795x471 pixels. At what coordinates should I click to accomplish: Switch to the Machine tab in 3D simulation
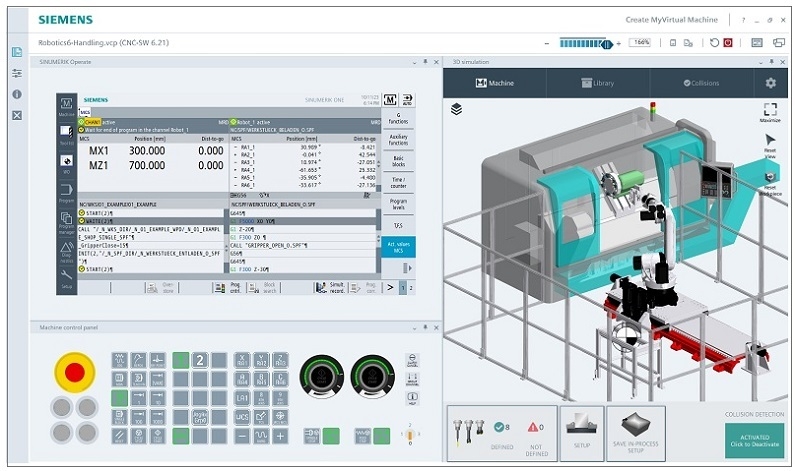495,83
